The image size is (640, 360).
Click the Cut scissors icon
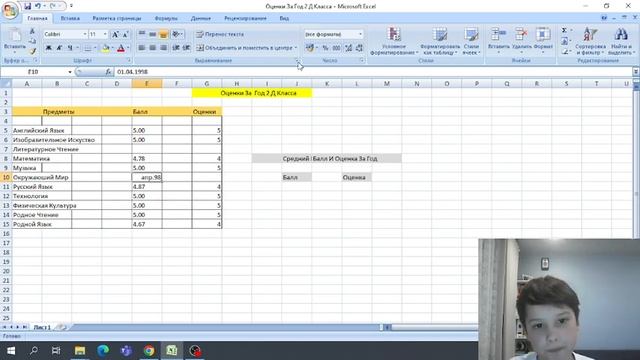[33, 32]
